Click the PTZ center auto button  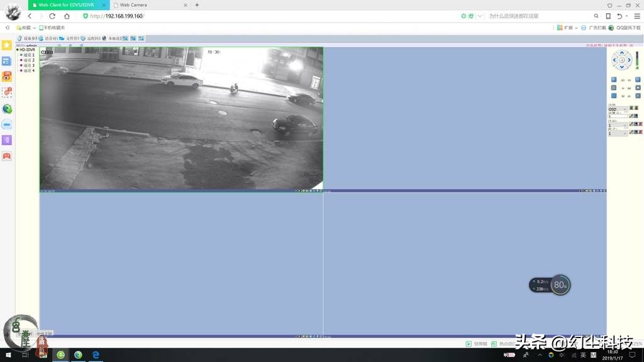[622, 60]
